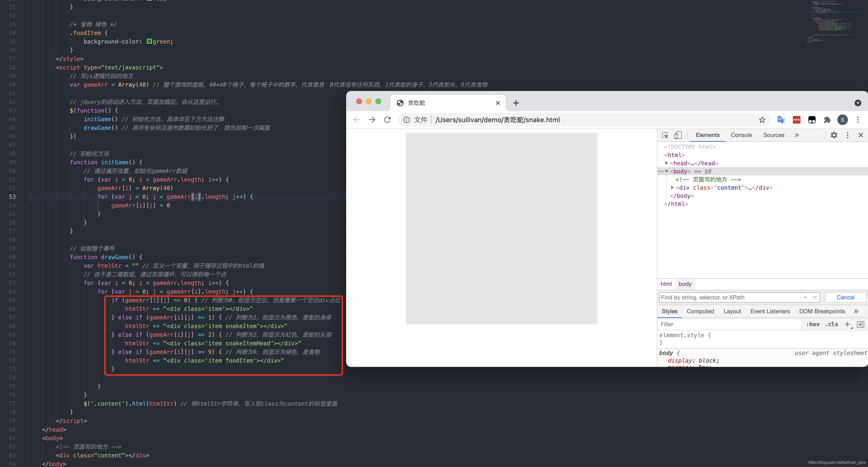The width and height of the screenshot is (868, 467).
Task: Open the Computed pane tab
Action: pyautogui.click(x=700, y=311)
